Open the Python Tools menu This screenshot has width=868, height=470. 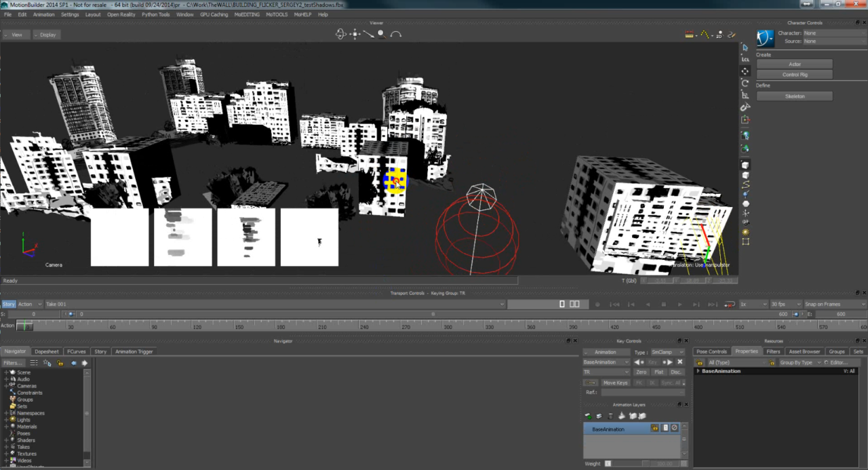click(156, 14)
